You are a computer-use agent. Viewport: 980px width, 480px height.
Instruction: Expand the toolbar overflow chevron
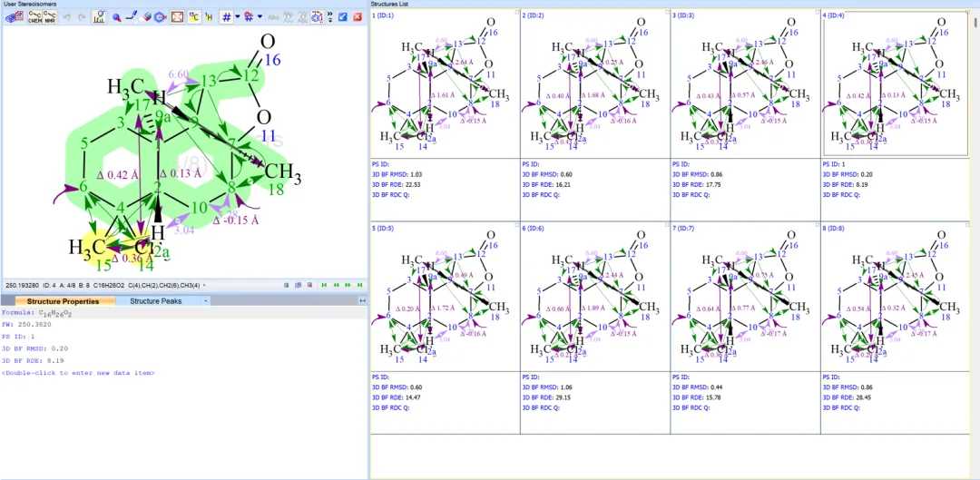click(330, 17)
